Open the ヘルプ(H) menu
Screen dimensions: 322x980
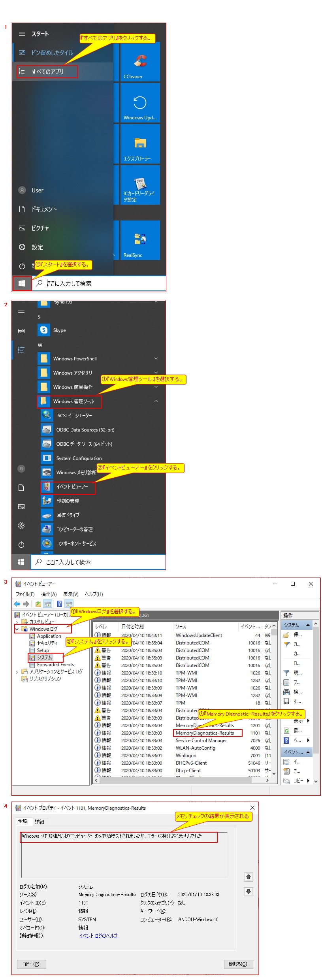click(94, 594)
